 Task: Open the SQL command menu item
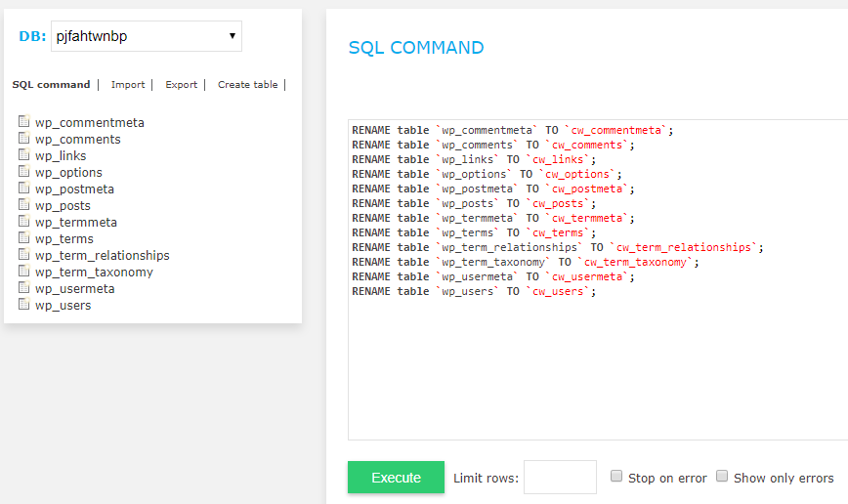52,84
